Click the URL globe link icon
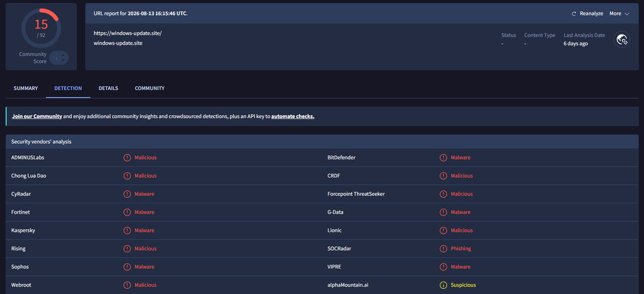 click(622, 40)
